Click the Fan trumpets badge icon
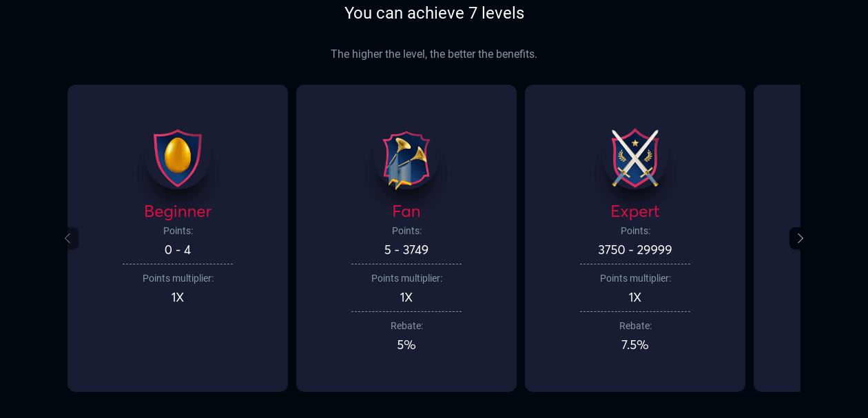The image size is (868, 418). tap(406, 158)
